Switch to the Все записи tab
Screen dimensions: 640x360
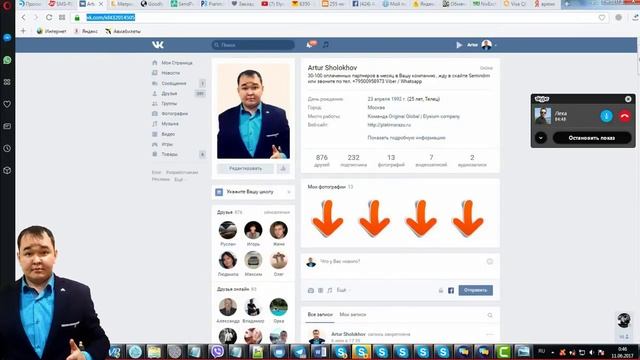click(320, 315)
